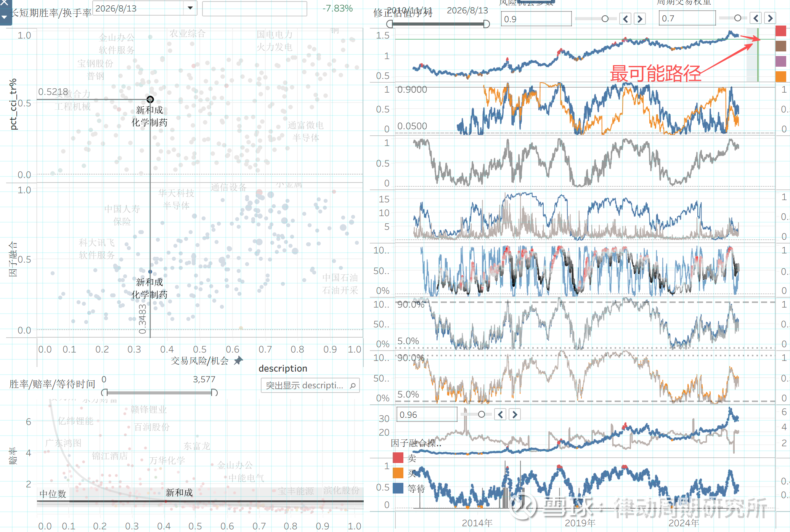Click the 通富微电 半导体 label

[x=305, y=131]
